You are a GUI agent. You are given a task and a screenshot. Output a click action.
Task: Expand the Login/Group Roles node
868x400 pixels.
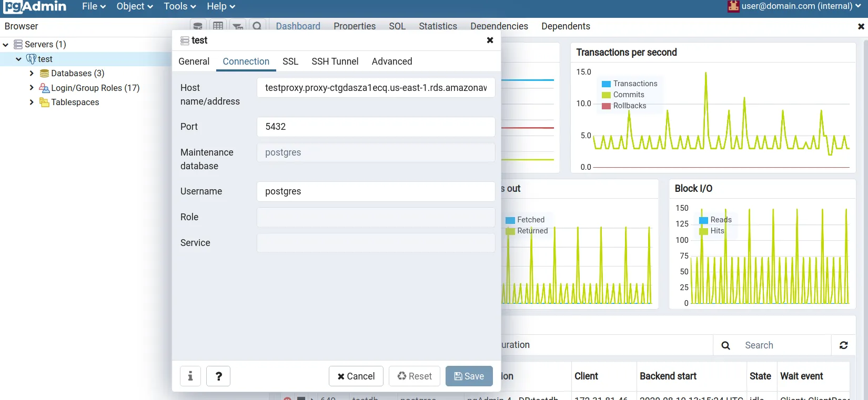tap(32, 88)
